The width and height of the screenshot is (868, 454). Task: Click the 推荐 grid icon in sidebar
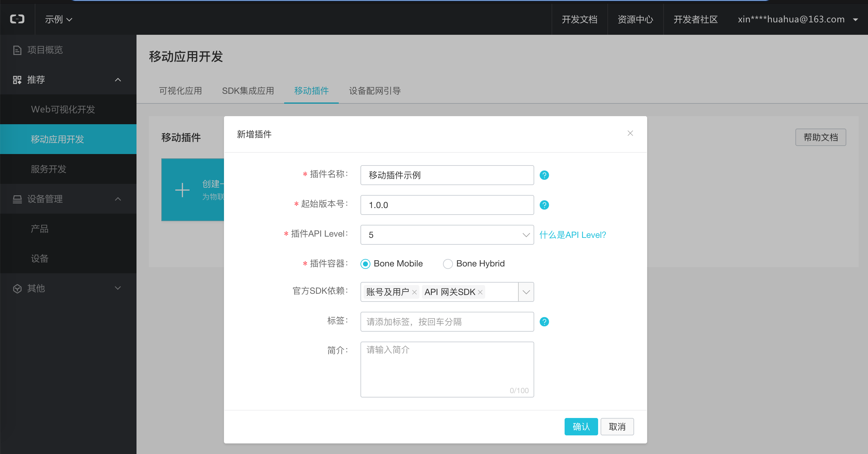click(x=17, y=80)
